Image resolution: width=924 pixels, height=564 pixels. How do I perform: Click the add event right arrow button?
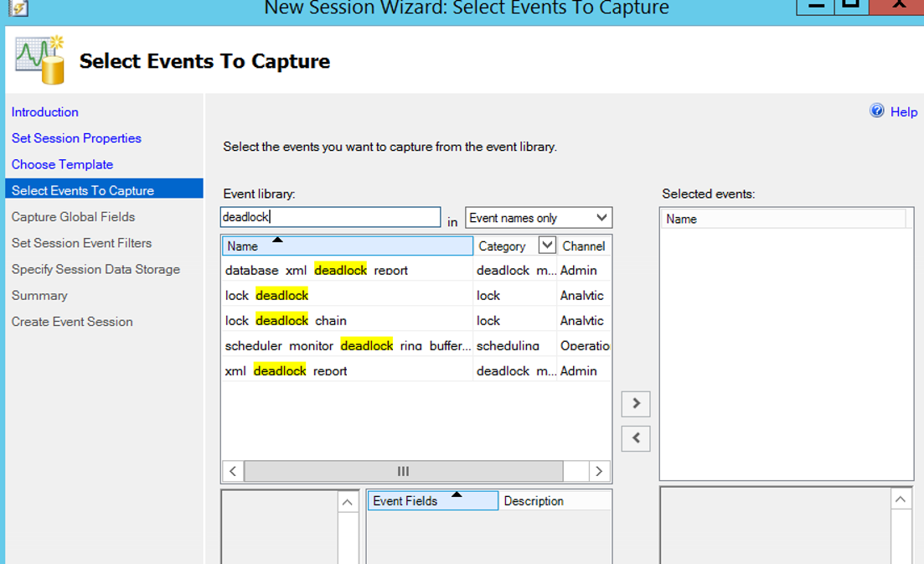pyautogui.click(x=636, y=404)
